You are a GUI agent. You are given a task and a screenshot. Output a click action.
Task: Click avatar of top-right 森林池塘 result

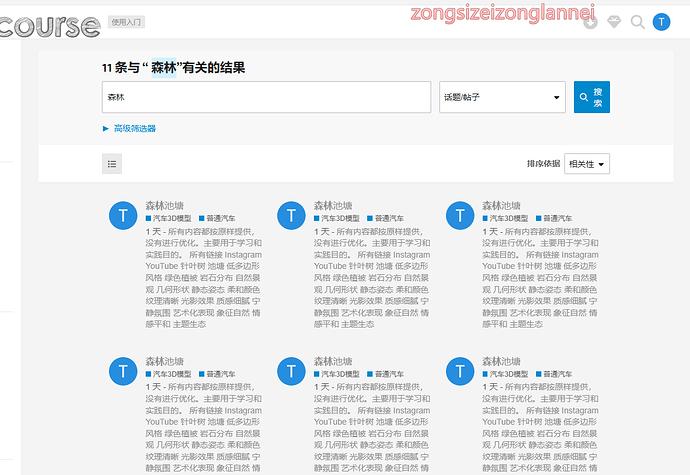click(x=460, y=216)
